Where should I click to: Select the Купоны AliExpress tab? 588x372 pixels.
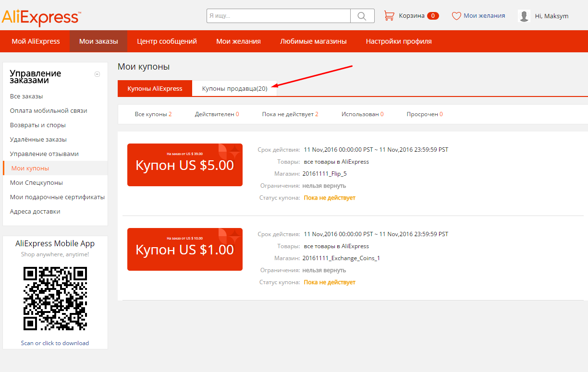155,88
